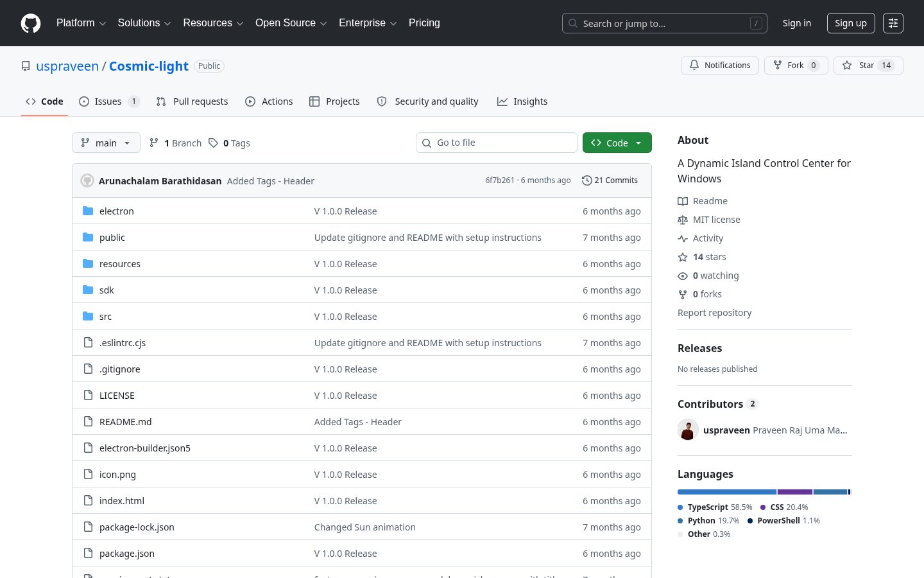
Task: Click the sdk folder icon
Action: (88, 290)
